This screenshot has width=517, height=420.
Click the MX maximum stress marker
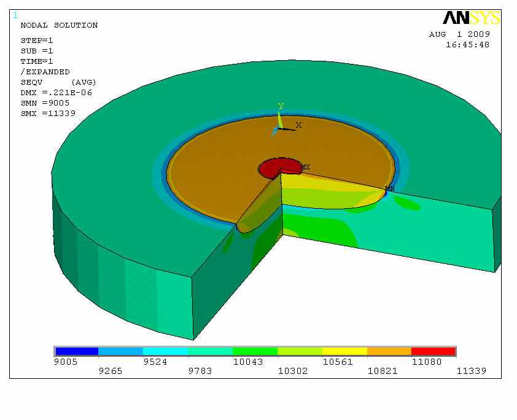point(305,167)
